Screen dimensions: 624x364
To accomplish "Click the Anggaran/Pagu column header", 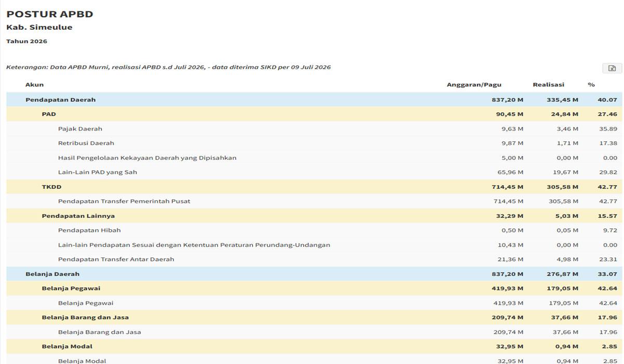I will point(474,85).
